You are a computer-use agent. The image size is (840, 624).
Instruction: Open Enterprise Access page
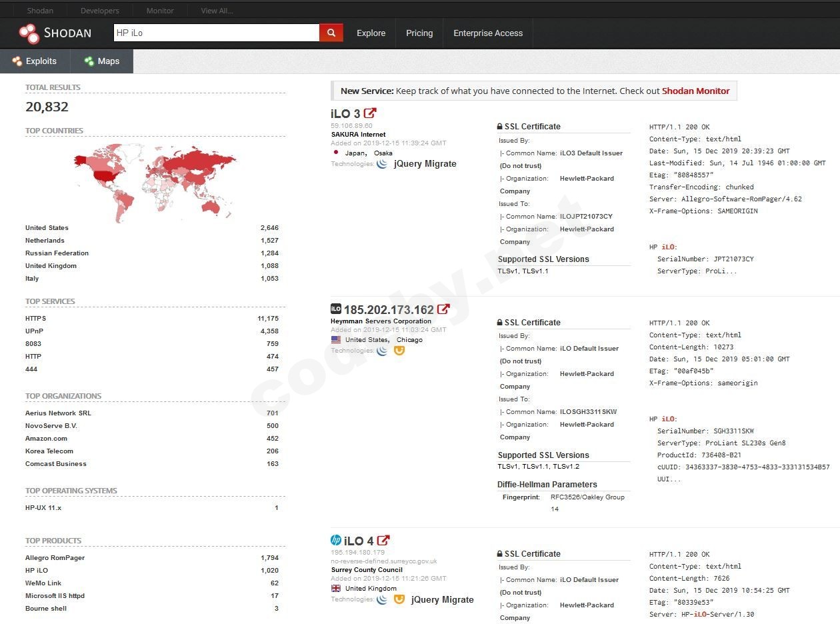coord(488,33)
